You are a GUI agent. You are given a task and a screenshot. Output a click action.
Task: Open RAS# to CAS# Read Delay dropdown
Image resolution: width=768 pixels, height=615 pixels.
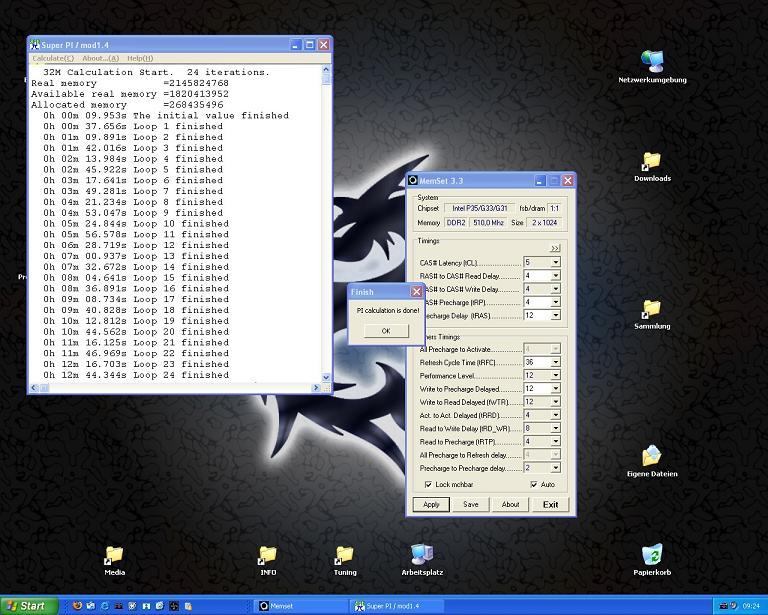click(x=555, y=276)
